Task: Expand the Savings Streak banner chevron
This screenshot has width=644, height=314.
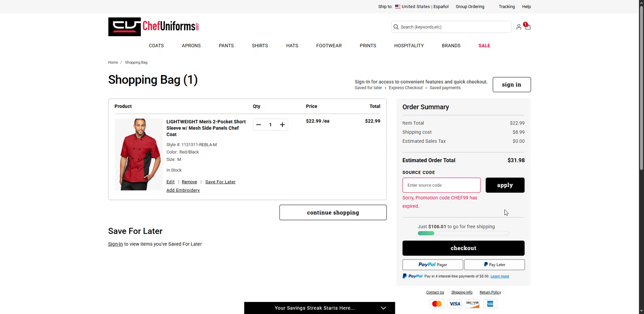Action: pos(383,308)
